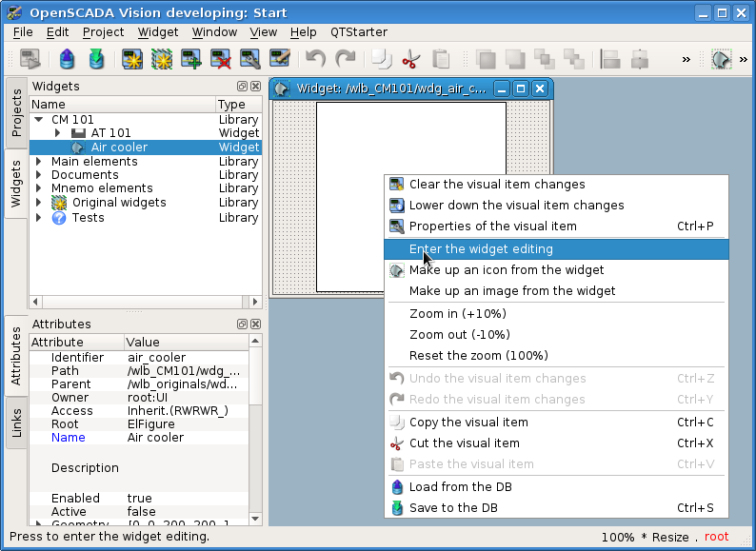Choose Copy the visual item

556,423
